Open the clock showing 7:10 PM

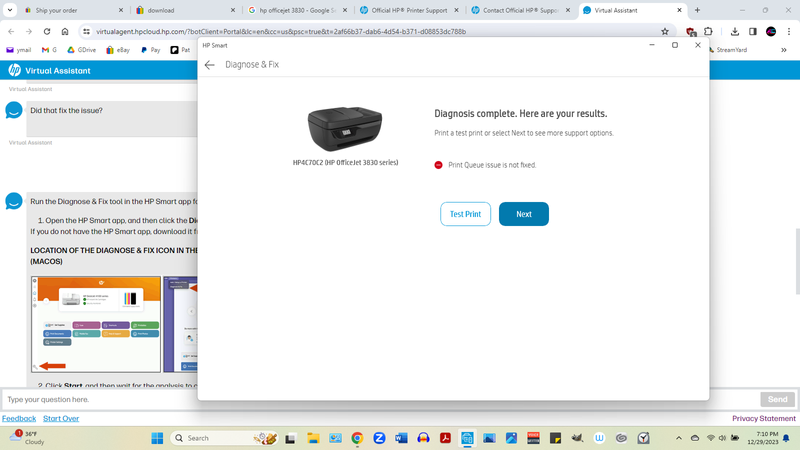(x=763, y=438)
